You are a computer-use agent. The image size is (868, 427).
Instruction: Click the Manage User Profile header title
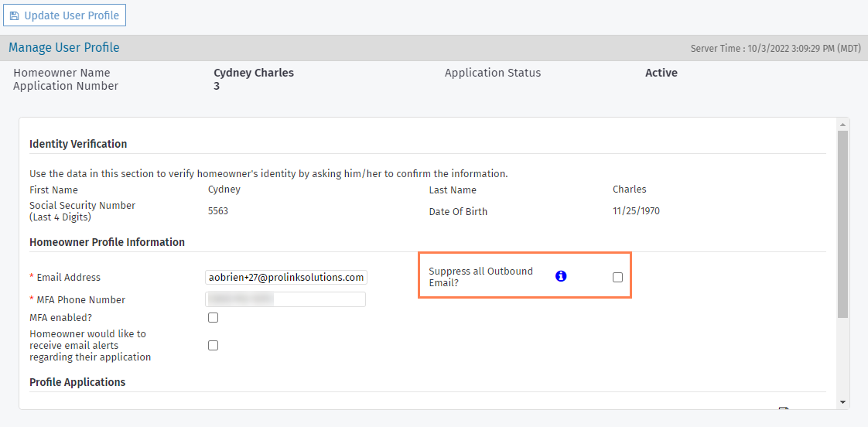pos(64,48)
